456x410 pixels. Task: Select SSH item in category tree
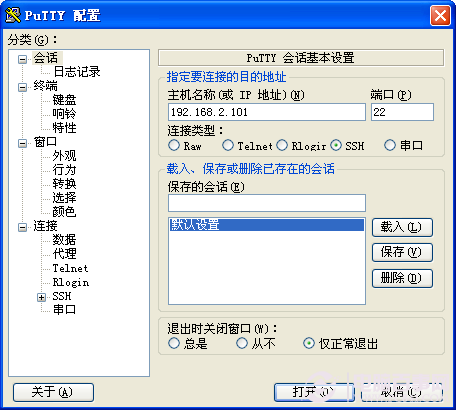pyautogui.click(x=62, y=296)
